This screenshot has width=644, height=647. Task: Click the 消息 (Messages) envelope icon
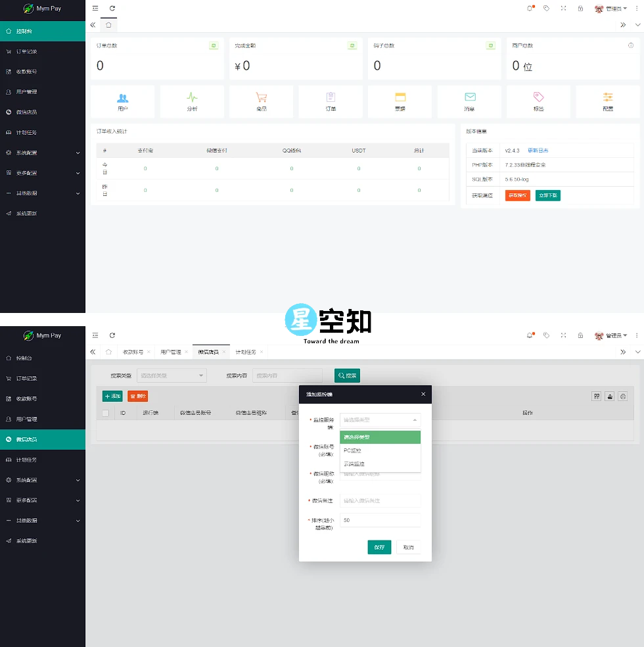tap(469, 101)
